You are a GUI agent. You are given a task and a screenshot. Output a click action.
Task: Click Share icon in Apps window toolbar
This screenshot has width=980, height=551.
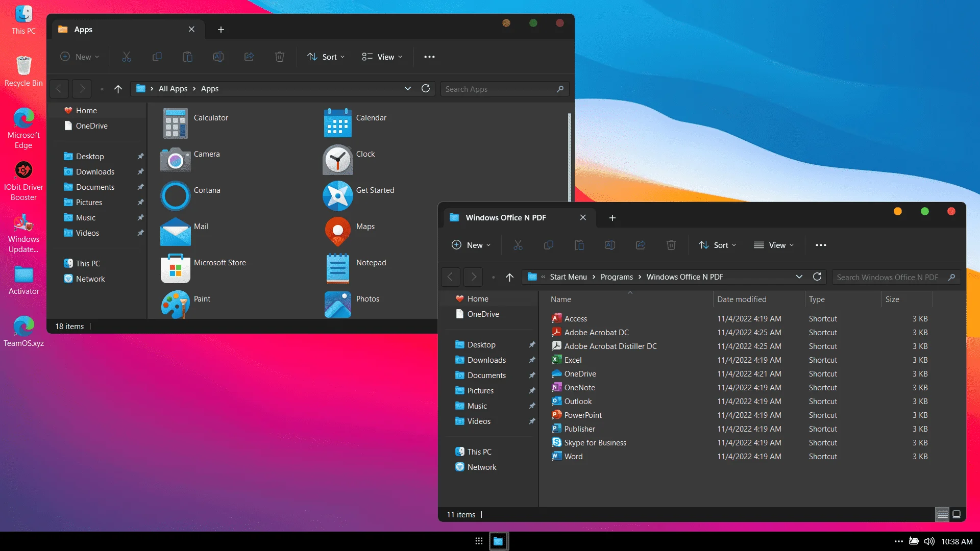click(x=249, y=57)
